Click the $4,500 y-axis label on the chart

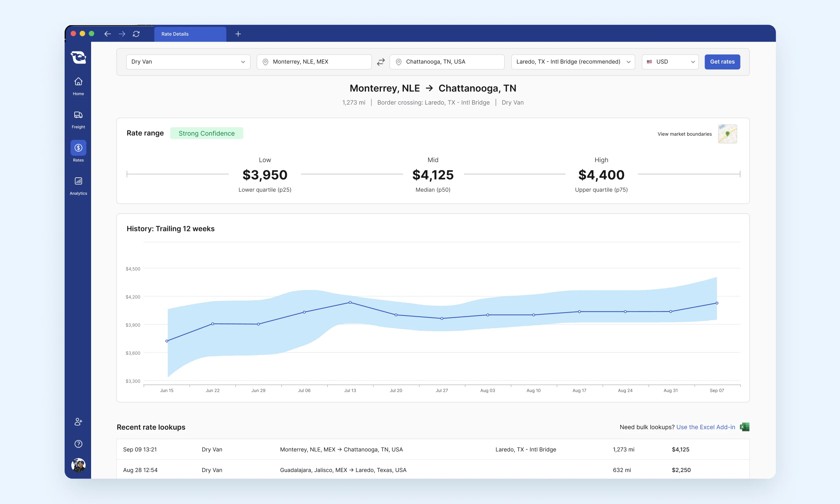[x=133, y=269]
